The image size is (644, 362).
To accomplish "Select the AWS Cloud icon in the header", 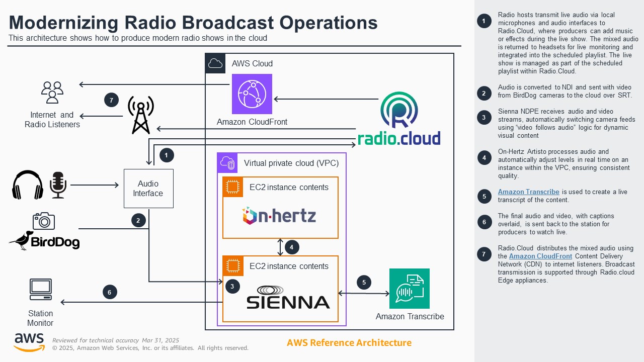I will [x=215, y=63].
